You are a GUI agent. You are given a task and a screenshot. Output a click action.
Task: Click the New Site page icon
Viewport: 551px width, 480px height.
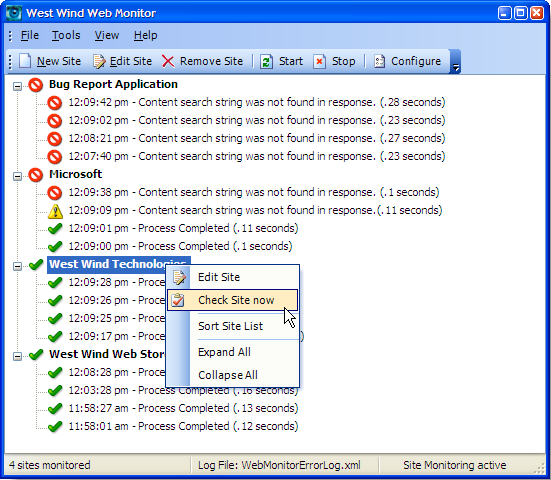[25, 61]
